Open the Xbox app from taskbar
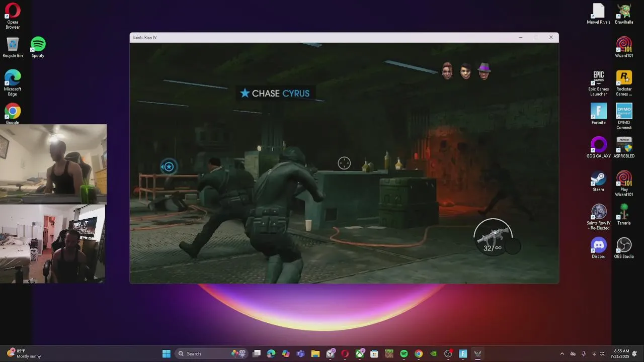644x362 pixels. point(360,354)
